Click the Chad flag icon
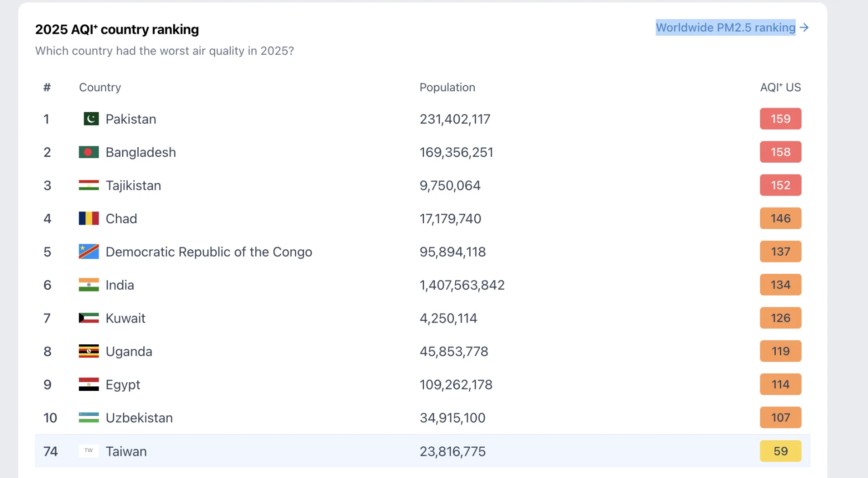This screenshot has width=868, height=478. tap(89, 219)
